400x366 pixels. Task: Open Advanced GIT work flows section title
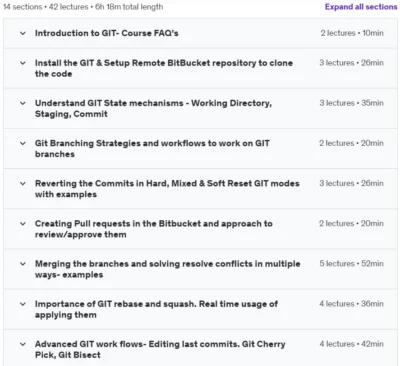pos(160,349)
